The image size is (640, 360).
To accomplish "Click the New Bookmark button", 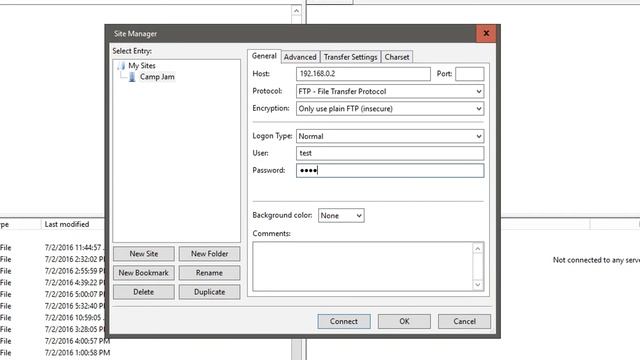I will click(x=144, y=273).
